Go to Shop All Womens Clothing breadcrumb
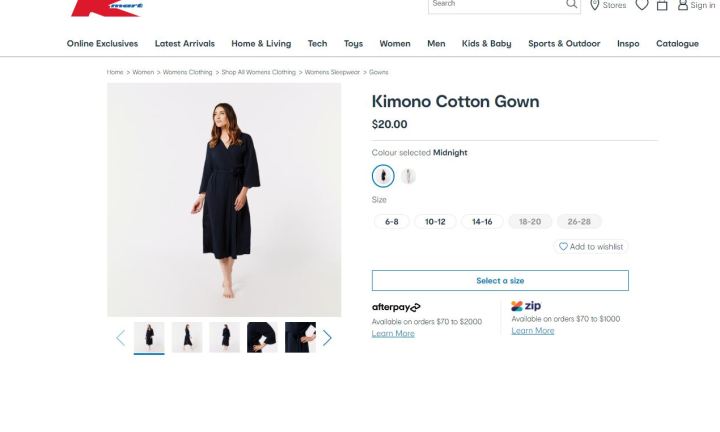Viewport: 720px width, 432px height. click(x=259, y=72)
